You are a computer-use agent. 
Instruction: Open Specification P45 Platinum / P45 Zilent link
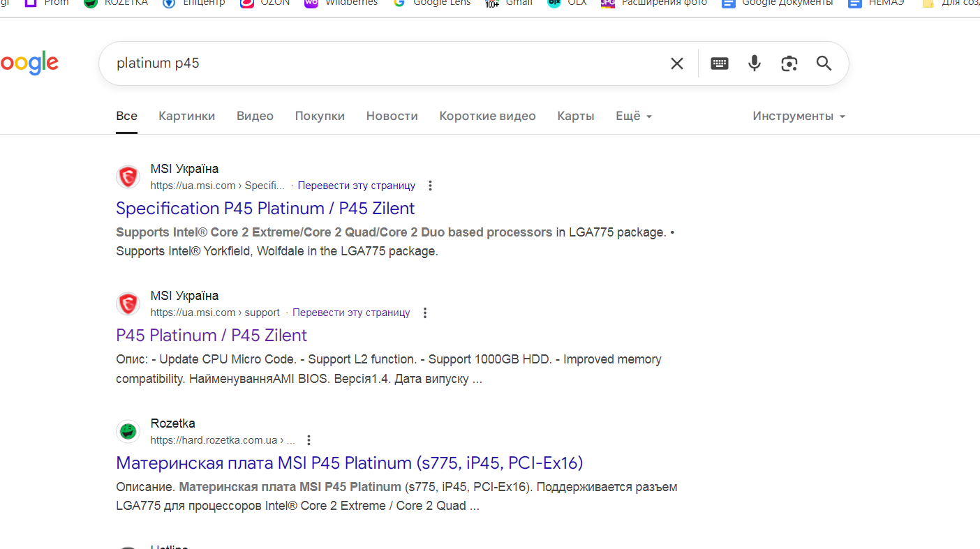click(265, 209)
